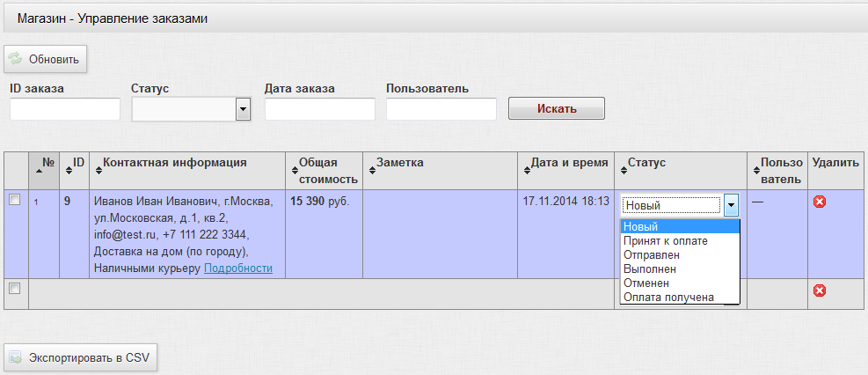This screenshot has width=868, height=375.
Task: Select Отправлен in the status list
Action: tap(680, 255)
